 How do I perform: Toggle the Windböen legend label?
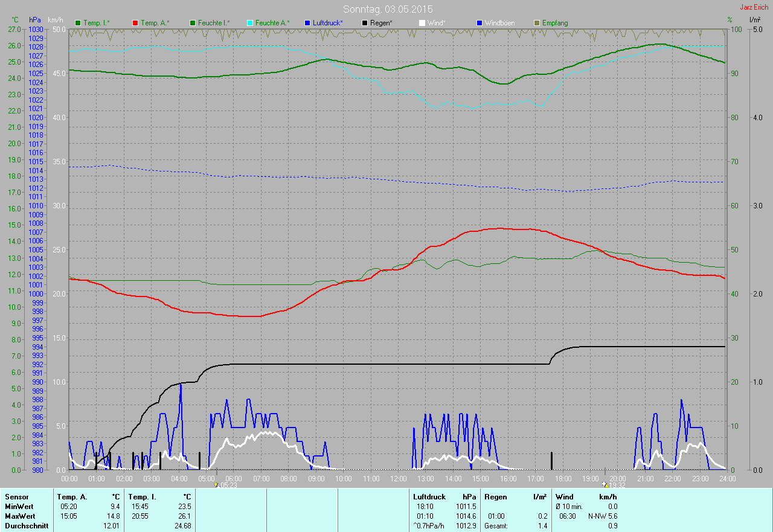(499, 23)
